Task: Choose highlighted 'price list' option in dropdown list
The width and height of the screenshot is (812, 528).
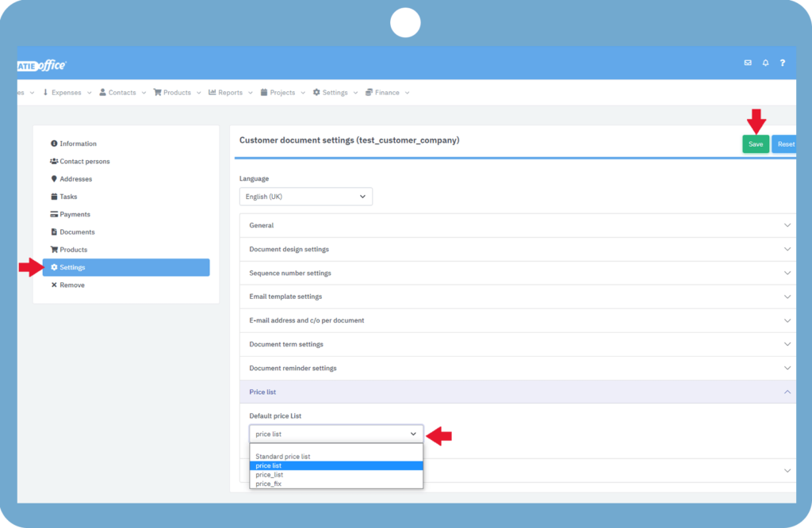Action: pyautogui.click(x=336, y=466)
